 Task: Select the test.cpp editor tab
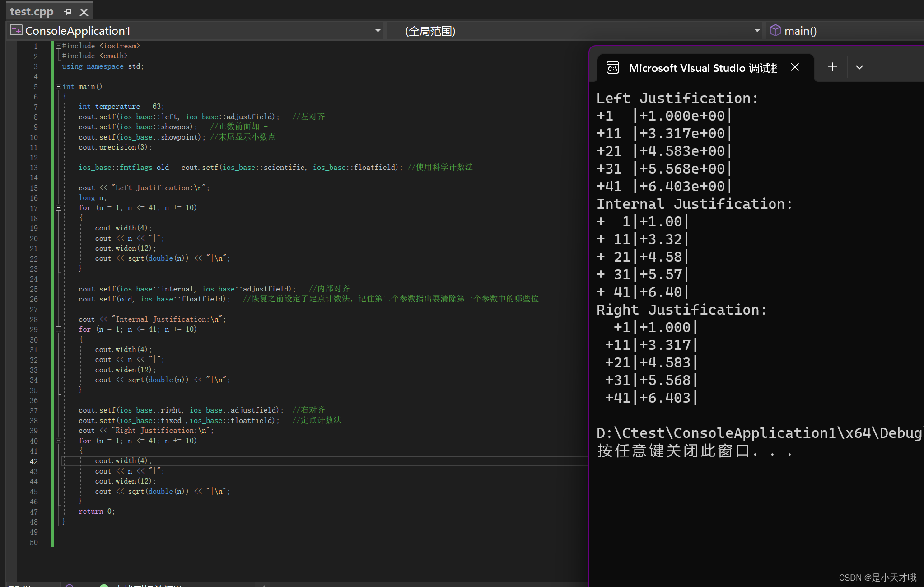pyautogui.click(x=32, y=11)
